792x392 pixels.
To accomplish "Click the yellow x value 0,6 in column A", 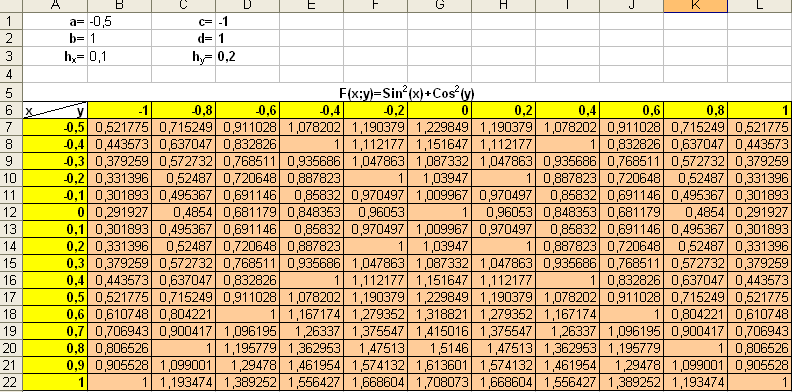I will (56, 314).
